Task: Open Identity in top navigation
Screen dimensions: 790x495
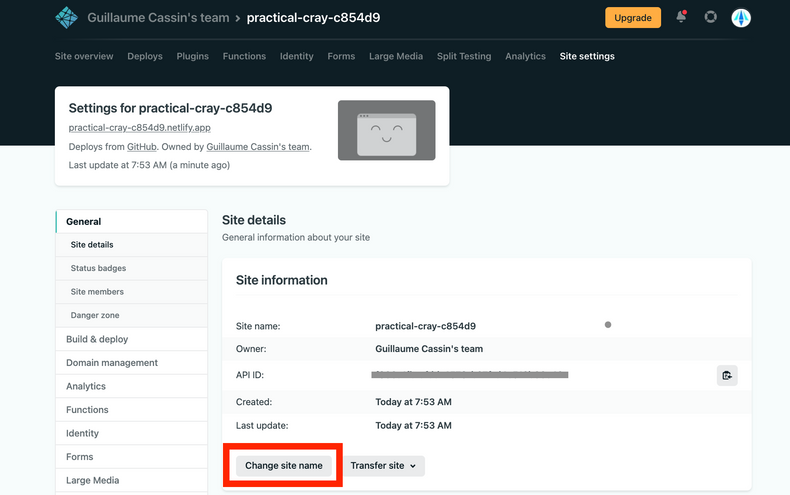Action: (x=297, y=56)
